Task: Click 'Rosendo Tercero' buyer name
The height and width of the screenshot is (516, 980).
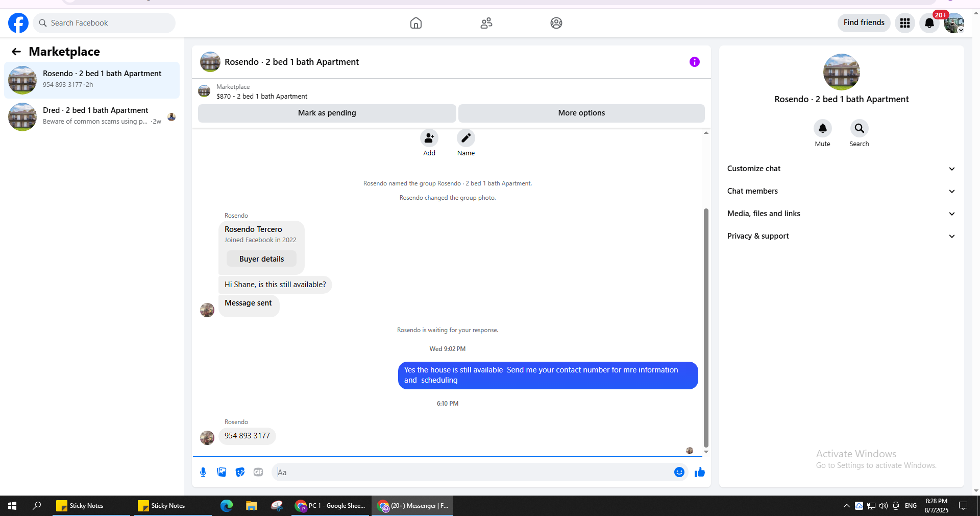Action: (x=253, y=229)
